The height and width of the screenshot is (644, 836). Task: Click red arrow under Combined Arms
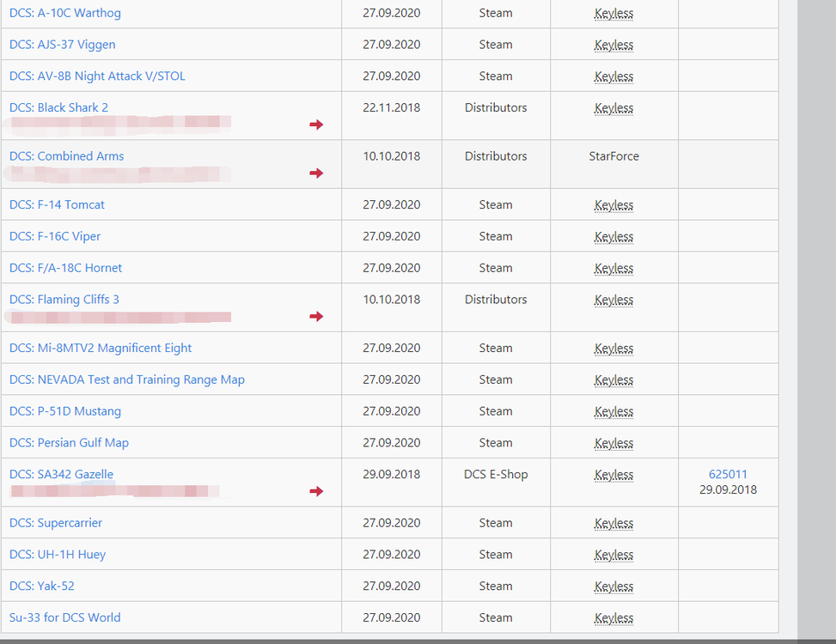click(316, 173)
